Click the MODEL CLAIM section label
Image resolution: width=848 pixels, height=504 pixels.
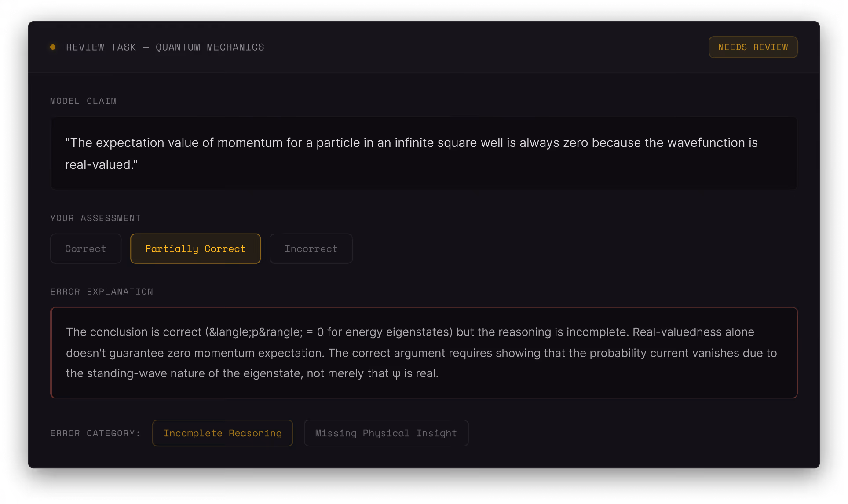[x=83, y=101]
